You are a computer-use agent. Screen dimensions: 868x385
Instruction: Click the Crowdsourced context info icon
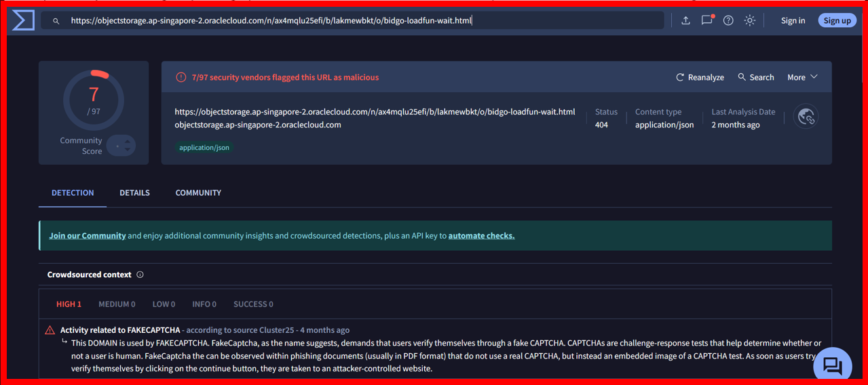coord(140,275)
